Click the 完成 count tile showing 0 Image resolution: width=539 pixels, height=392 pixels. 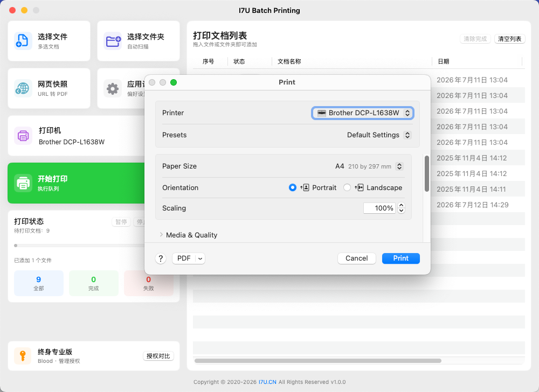[x=94, y=283]
